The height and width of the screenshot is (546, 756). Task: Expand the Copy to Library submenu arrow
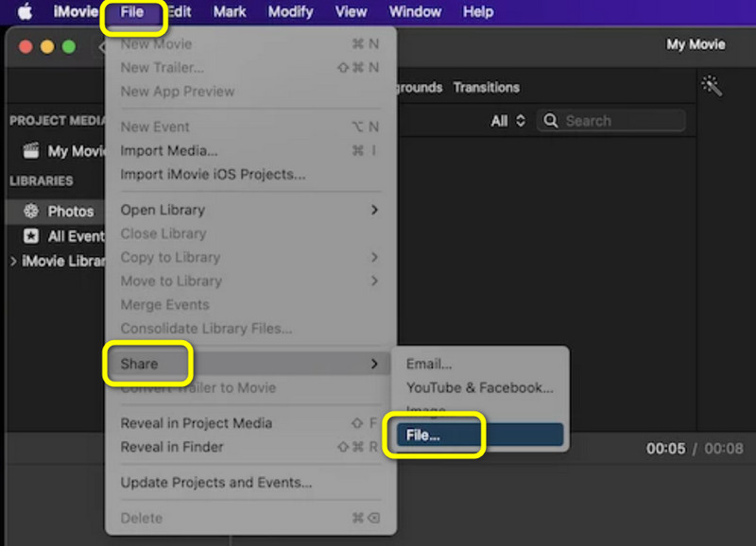click(x=374, y=257)
